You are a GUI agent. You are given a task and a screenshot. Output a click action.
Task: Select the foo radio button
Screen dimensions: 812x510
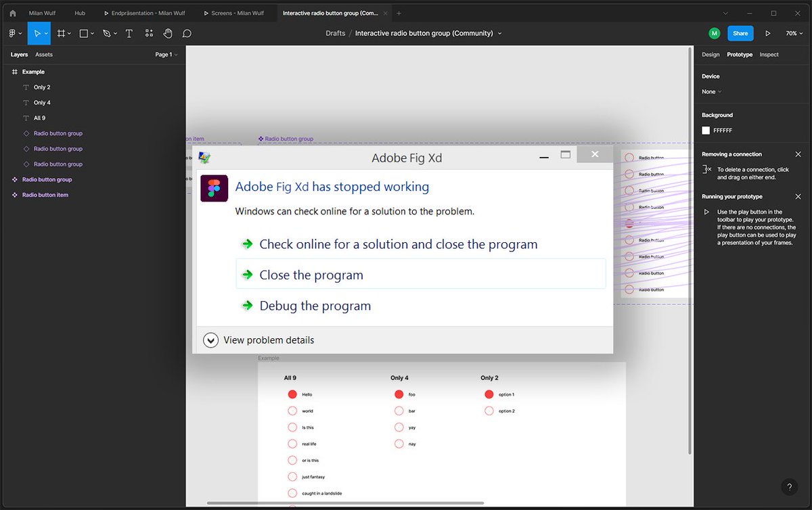click(399, 394)
